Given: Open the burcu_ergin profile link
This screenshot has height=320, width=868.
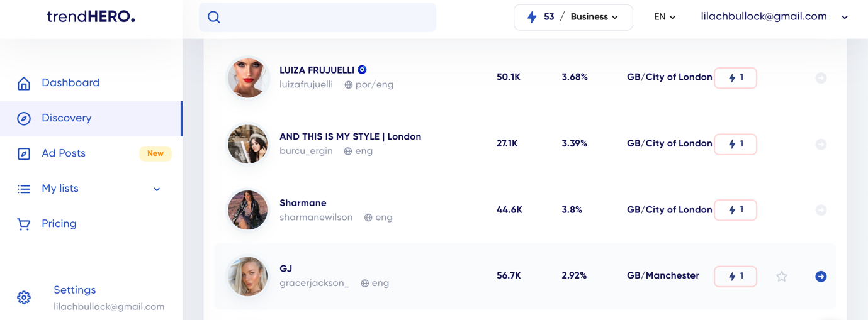Looking at the screenshot, I should coord(306,151).
